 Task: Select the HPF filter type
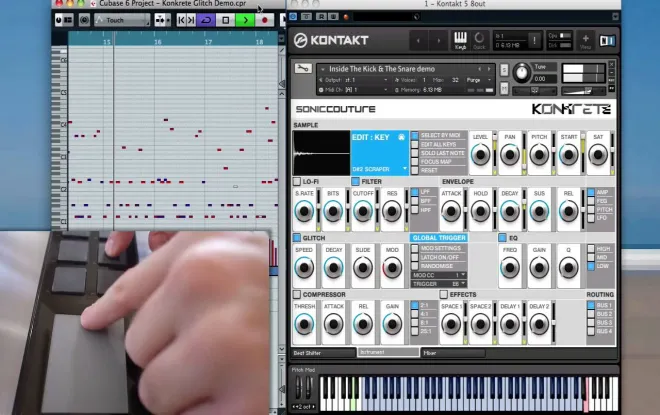[415, 210]
